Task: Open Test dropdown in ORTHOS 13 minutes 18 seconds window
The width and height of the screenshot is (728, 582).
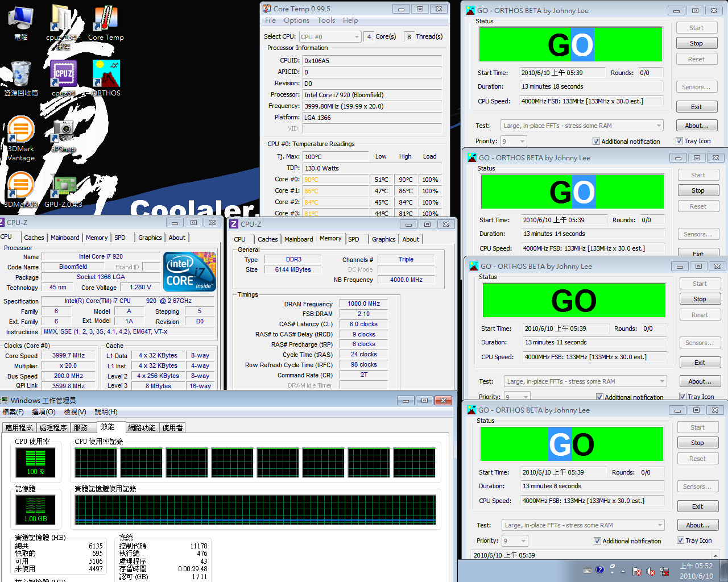Action: tap(582, 126)
